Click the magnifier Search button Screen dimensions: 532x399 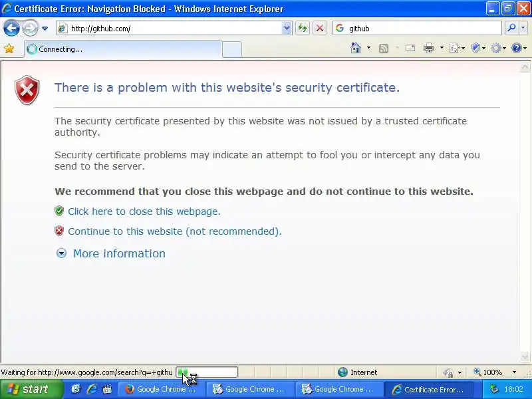coord(511,28)
